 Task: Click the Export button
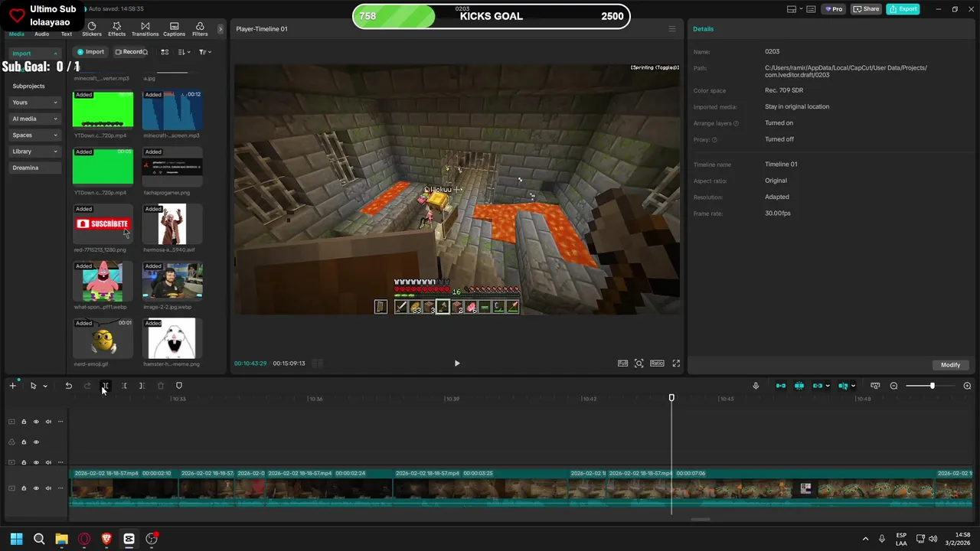tap(903, 9)
